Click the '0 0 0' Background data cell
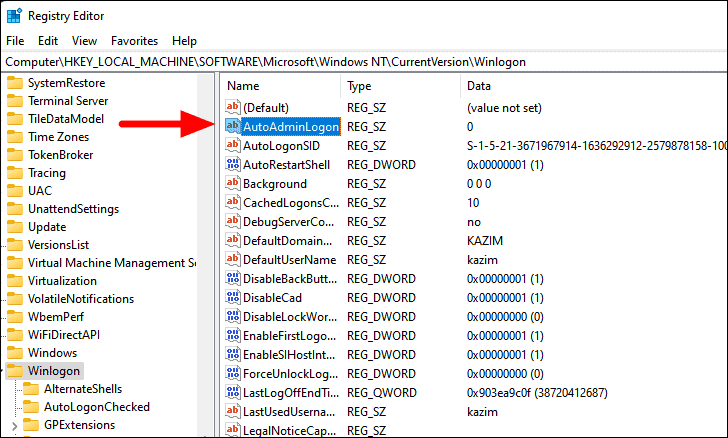 click(x=479, y=184)
